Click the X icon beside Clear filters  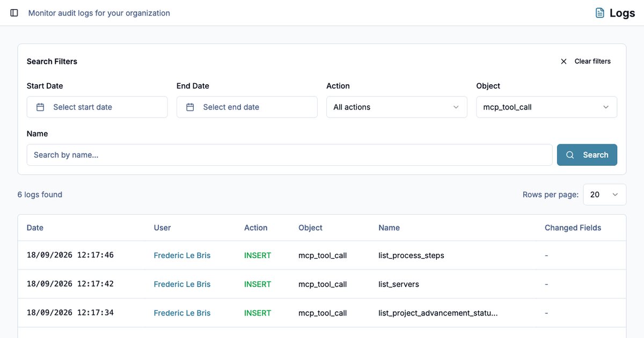[x=563, y=62]
